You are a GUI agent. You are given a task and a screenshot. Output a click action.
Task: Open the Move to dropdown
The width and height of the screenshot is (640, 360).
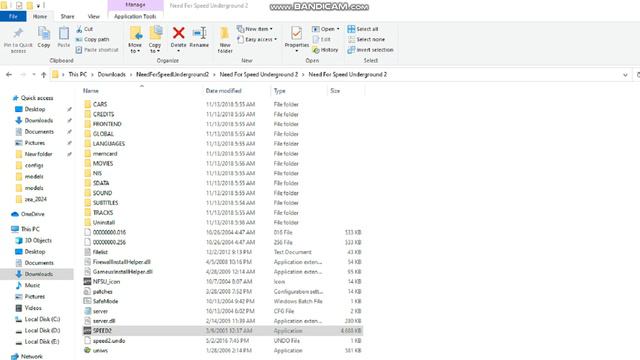click(135, 48)
